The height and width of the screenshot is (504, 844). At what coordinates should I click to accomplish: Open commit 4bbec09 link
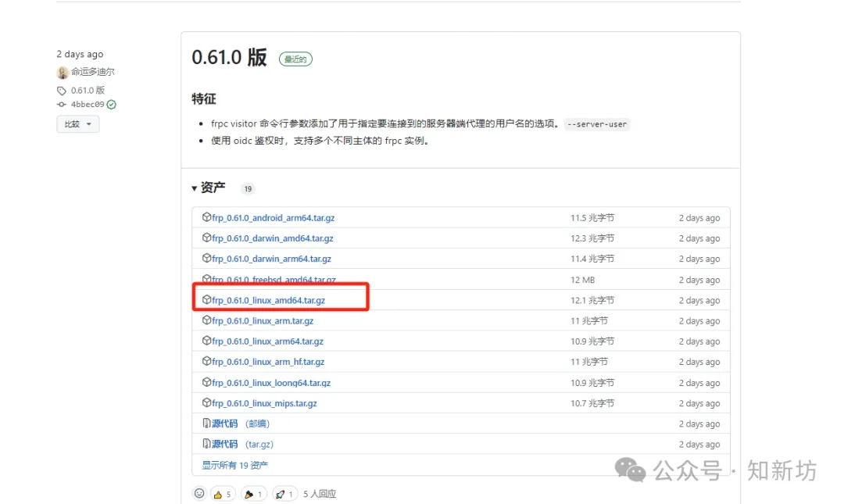88,104
